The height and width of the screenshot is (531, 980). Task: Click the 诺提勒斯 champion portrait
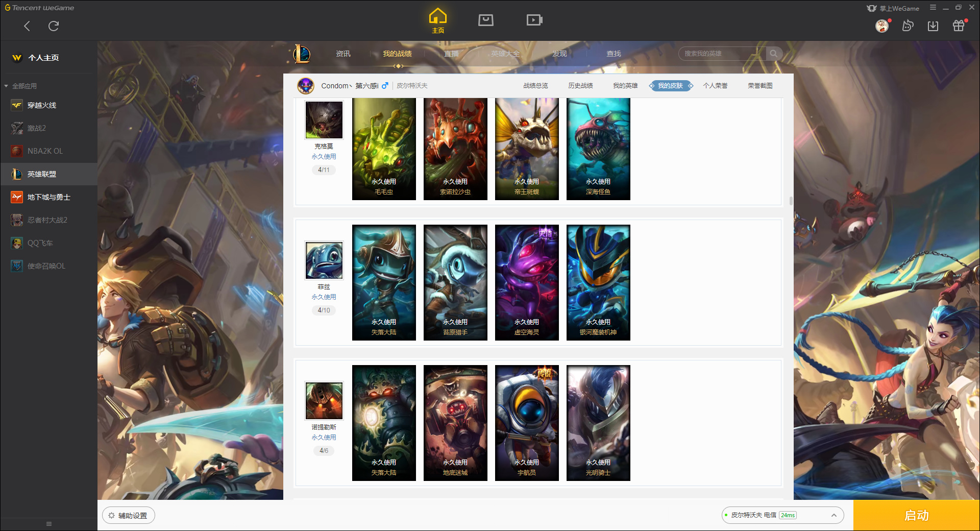pyautogui.click(x=324, y=400)
